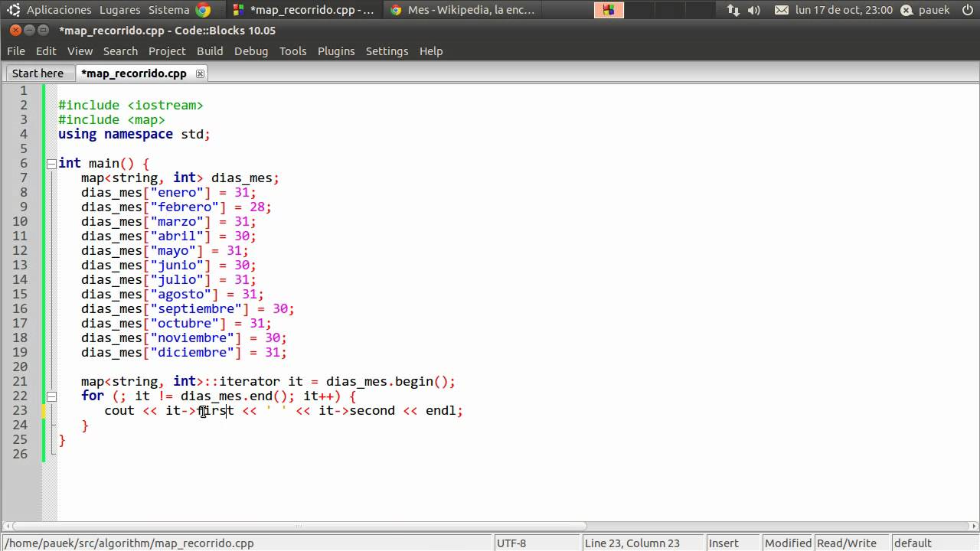Viewport: 980px width, 551px height.
Task: Click "dias_mes.begin()" on line 21
Action: tap(387, 381)
